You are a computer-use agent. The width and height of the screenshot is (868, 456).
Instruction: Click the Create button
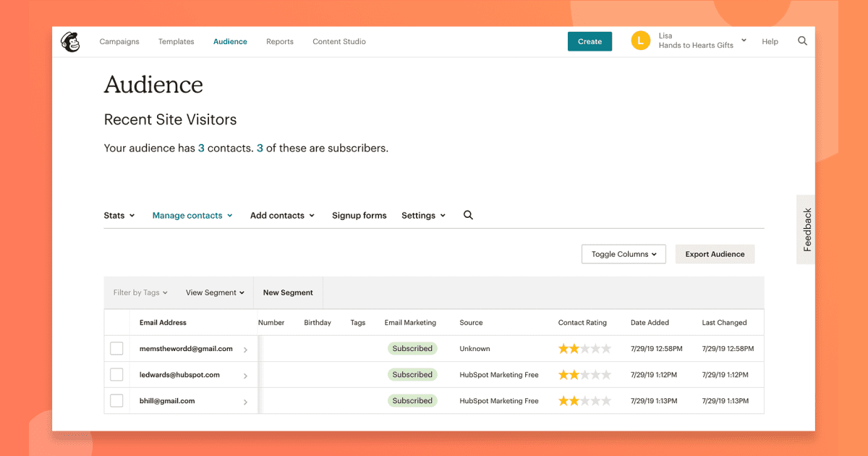click(590, 41)
